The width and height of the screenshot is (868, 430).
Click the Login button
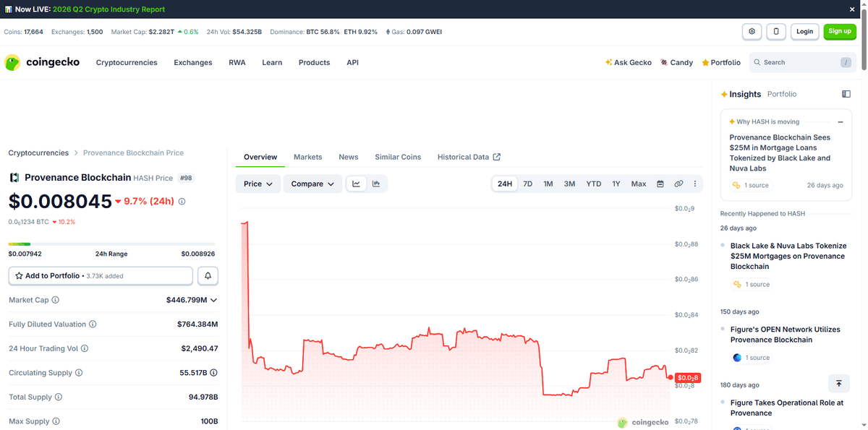tap(805, 32)
